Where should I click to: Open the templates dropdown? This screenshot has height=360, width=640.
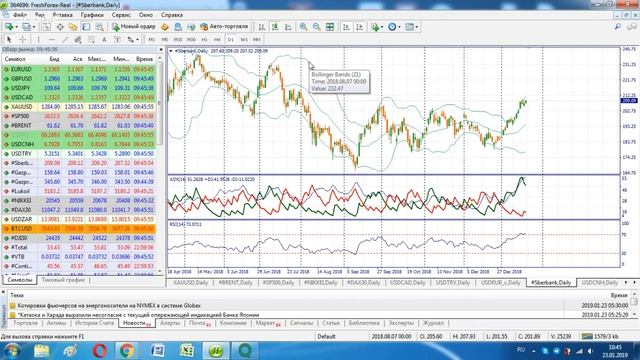411,27
